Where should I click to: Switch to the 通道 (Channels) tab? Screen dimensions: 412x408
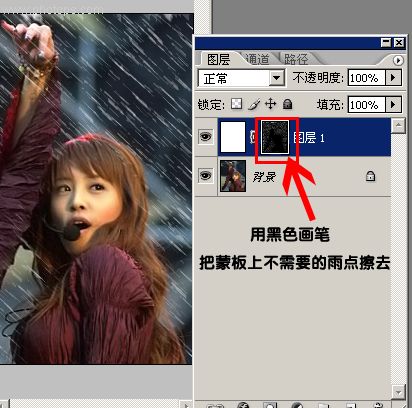(x=257, y=59)
